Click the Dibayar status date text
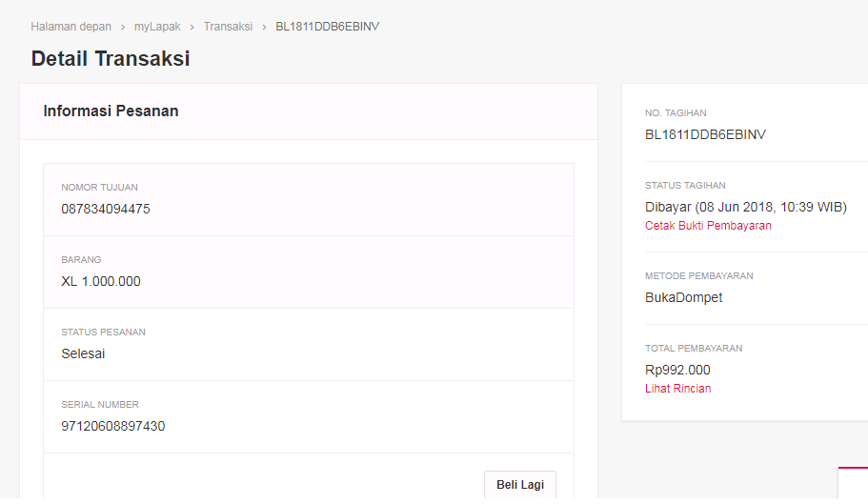This screenshot has width=868, height=504. 746,208
